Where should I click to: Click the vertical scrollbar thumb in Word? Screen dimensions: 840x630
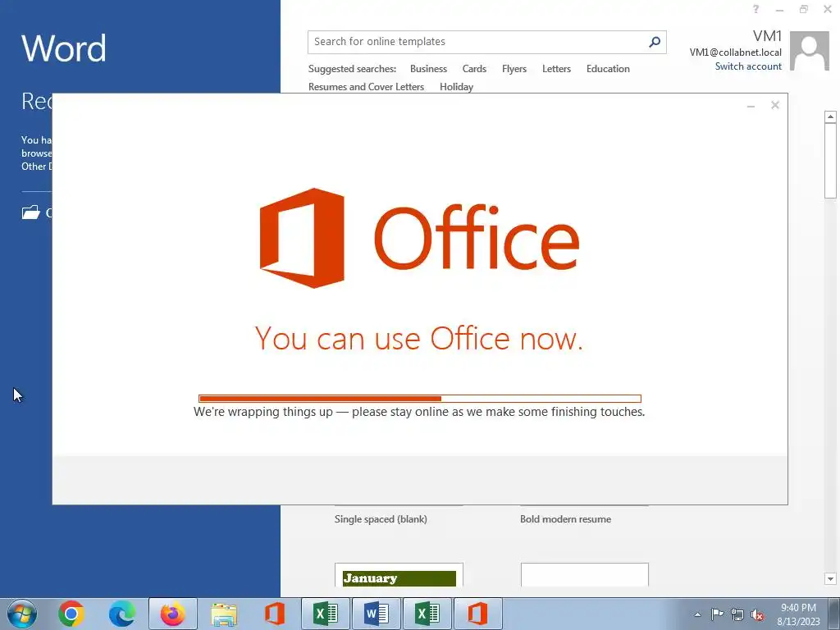[x=830, y=161]
